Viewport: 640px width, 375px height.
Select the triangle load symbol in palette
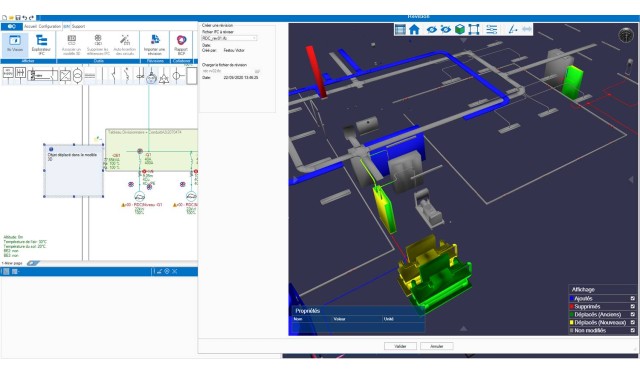(x=164, y=77)
